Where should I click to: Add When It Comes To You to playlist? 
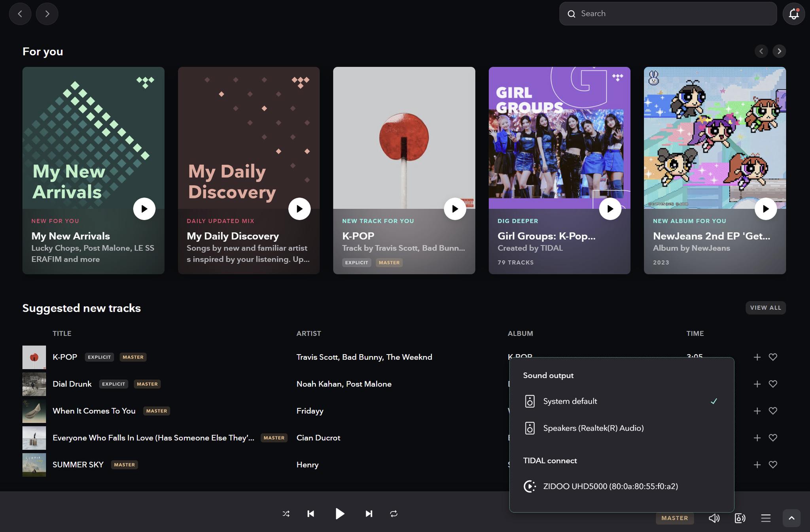(757, 411)
